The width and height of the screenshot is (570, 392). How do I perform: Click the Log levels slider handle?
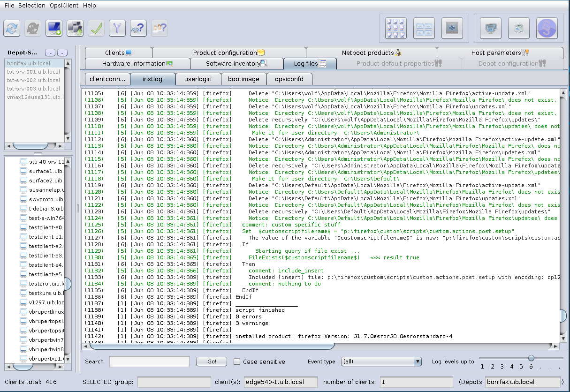(531, 358)
